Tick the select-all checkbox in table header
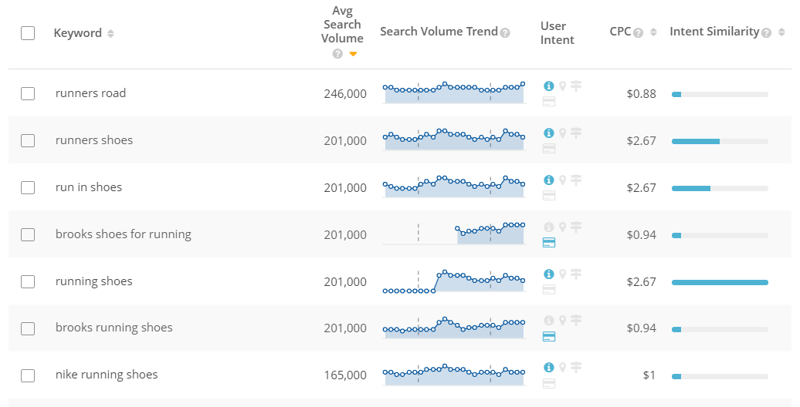This screenshot has height=407, width=800. pyautogui.click(x=28, y=33)
